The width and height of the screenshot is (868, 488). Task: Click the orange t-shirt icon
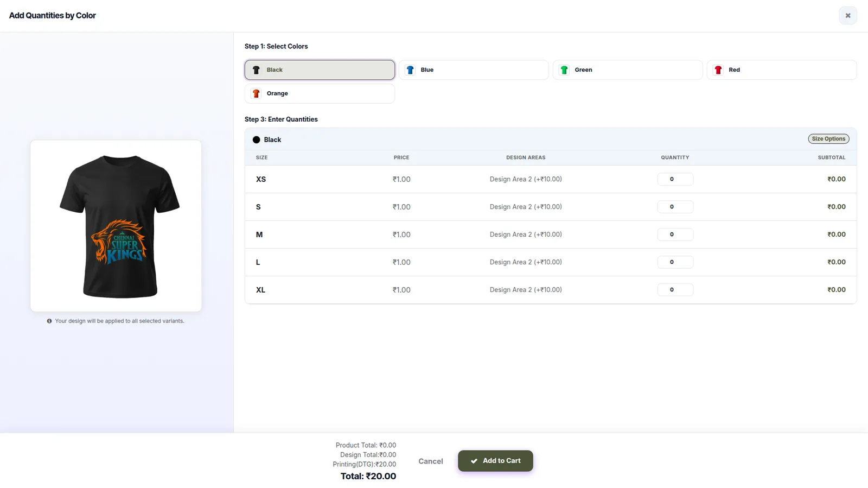point(256,93)
